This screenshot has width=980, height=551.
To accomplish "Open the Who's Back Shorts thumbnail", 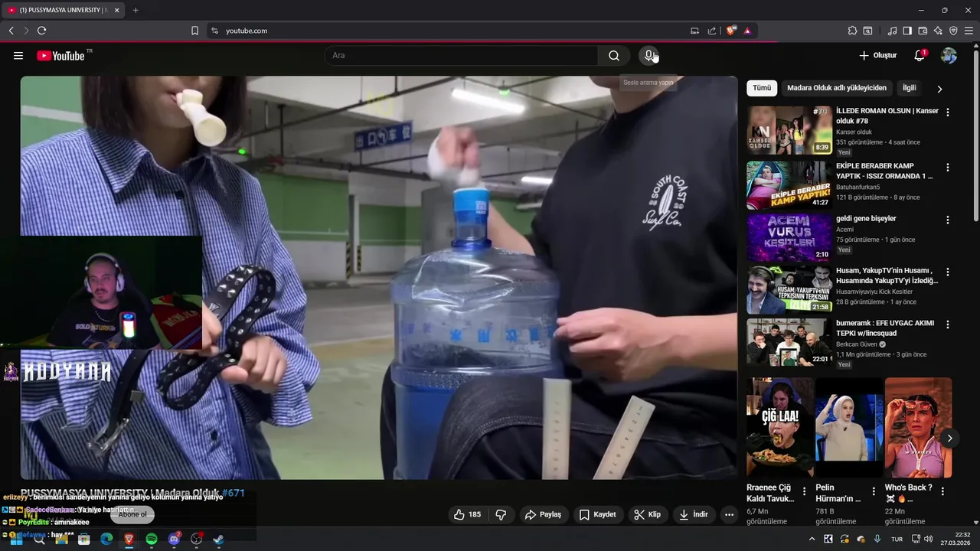I will (x=918, y=428).
